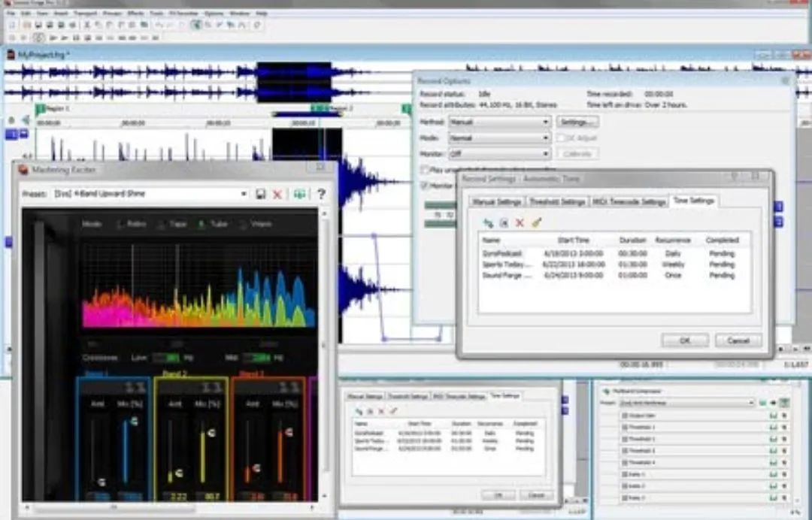Click the Band 3 Mix slider handle
Image resolution: width=812 pixels, height=520 pixels.
[x=289, y=431]
